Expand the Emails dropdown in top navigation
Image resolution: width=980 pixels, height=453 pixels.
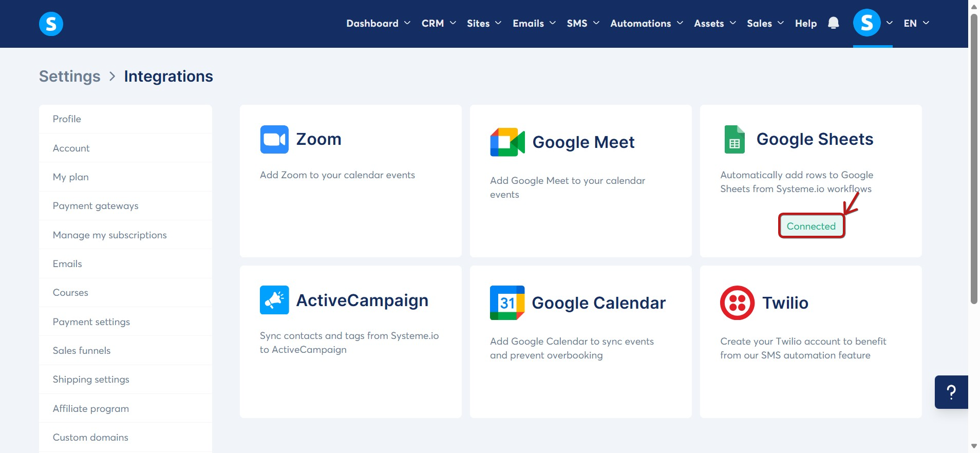coord(534,23)
